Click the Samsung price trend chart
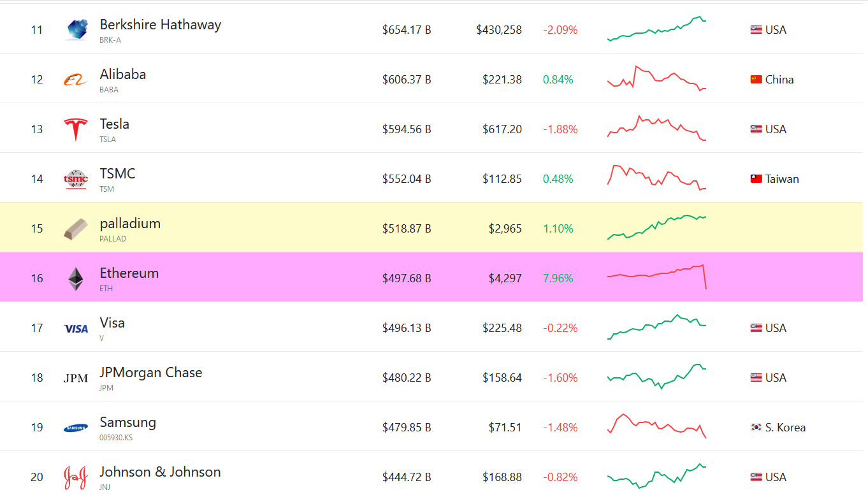The image size is (868, 497). pyautogui.click(x=656, y=426)
